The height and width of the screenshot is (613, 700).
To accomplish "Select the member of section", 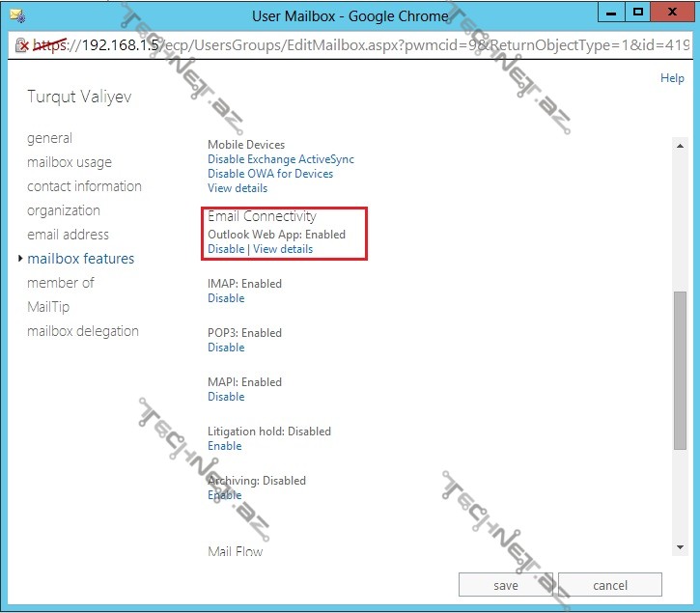I will click(x=61, y=283).
